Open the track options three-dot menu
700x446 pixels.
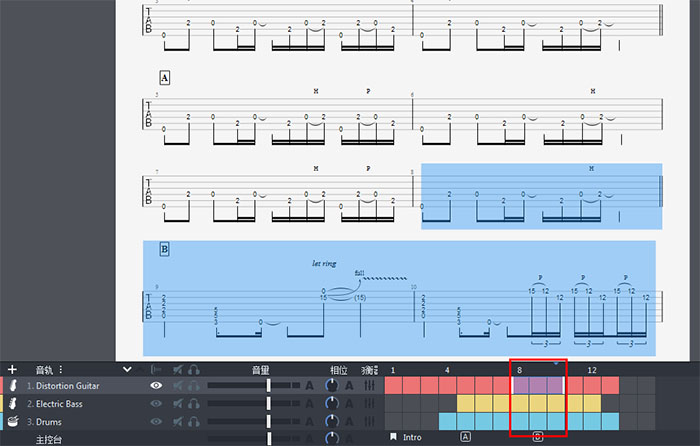(x=61, y=369)
